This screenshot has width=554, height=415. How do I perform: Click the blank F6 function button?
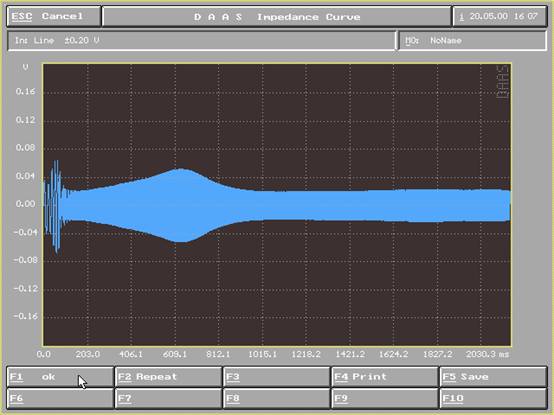pos(60,398)
